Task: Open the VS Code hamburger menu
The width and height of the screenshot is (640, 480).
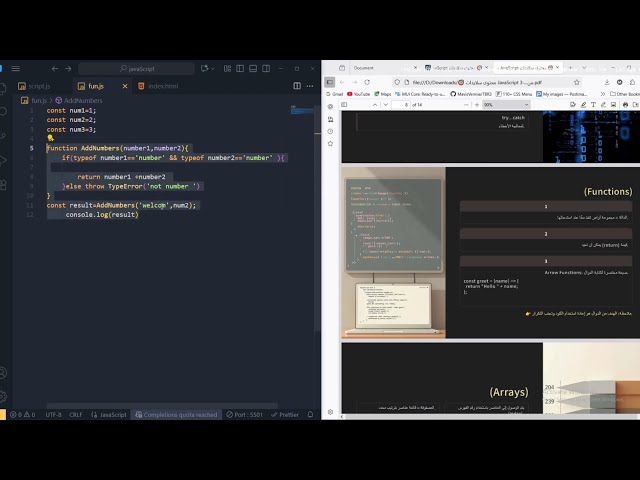Action: click(16, 69)
